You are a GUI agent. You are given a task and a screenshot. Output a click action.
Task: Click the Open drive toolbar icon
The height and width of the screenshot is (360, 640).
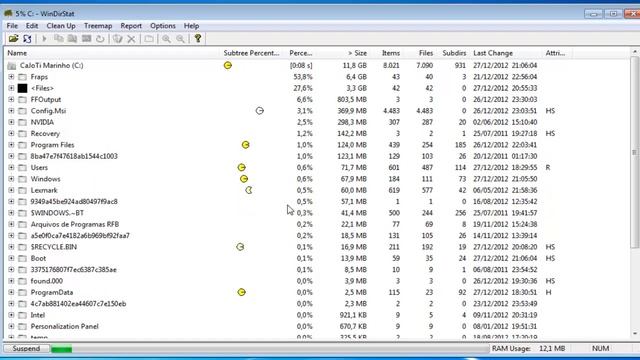[13, 39]
